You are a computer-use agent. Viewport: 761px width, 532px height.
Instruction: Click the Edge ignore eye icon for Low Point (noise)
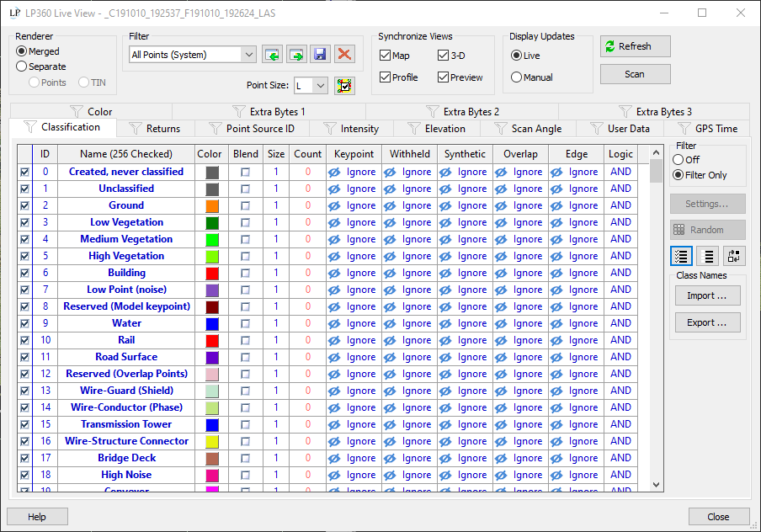pyautogui.click(x=556, y=290)
